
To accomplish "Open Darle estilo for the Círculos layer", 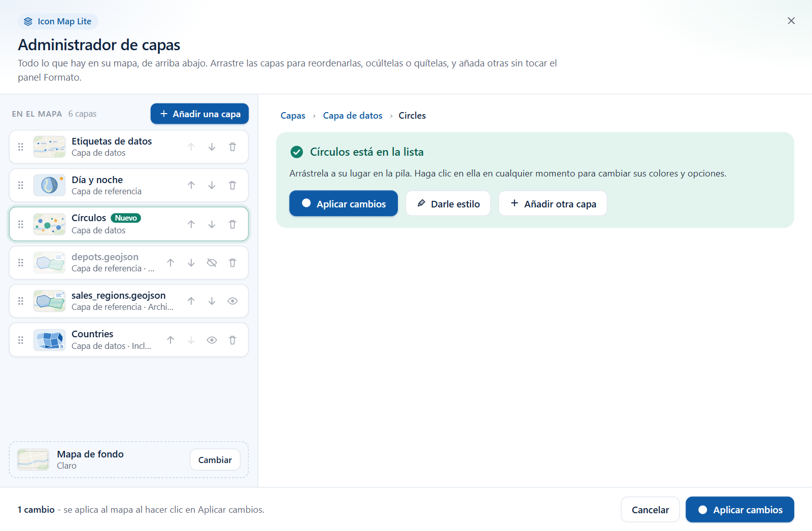I will click(448, 203).
